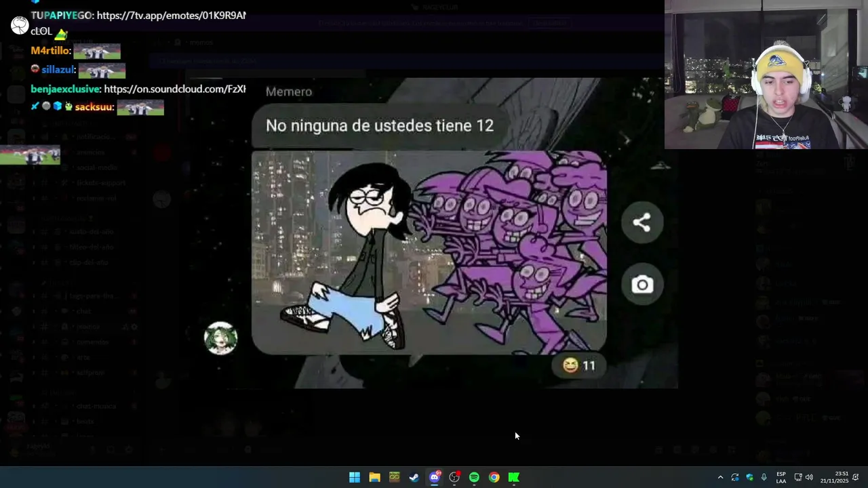Open the OBS taskbar icon with the red dot
Screen dimensions: 868x488
click(454, 477)
